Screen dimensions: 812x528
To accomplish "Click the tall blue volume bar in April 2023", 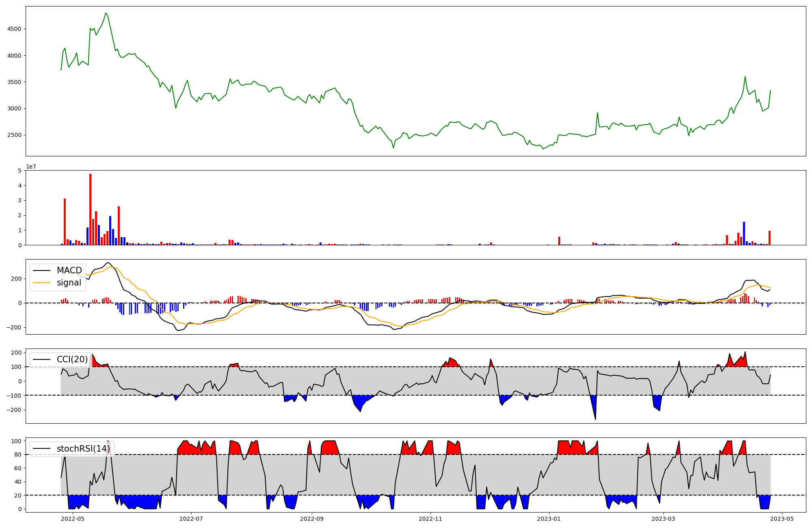I will (744, 233).
